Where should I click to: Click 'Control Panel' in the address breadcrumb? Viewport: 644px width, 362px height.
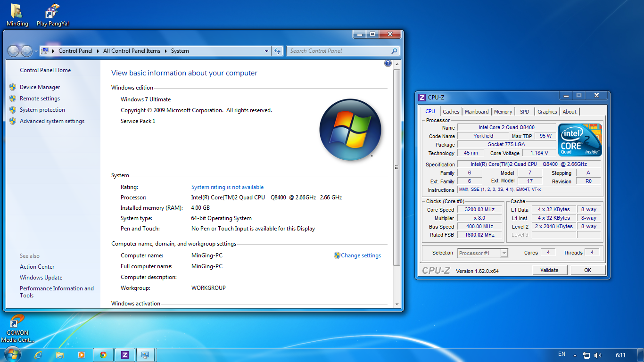[x=75, y=51]
